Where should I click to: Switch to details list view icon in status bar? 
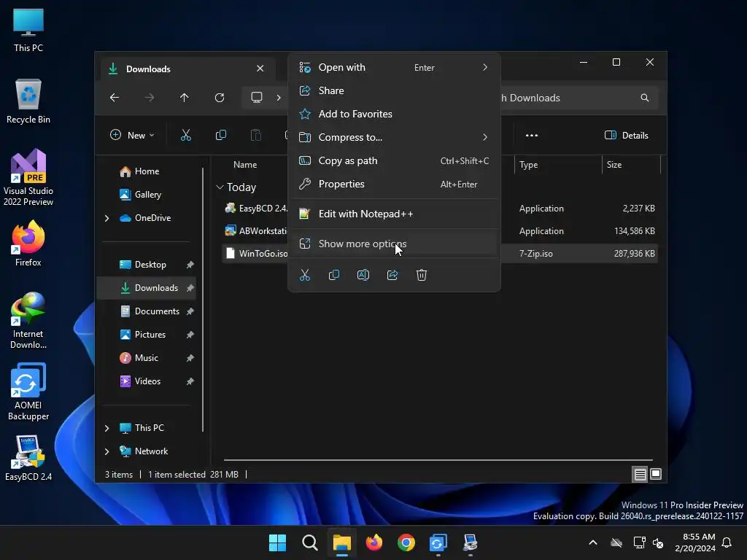[640, 474]
